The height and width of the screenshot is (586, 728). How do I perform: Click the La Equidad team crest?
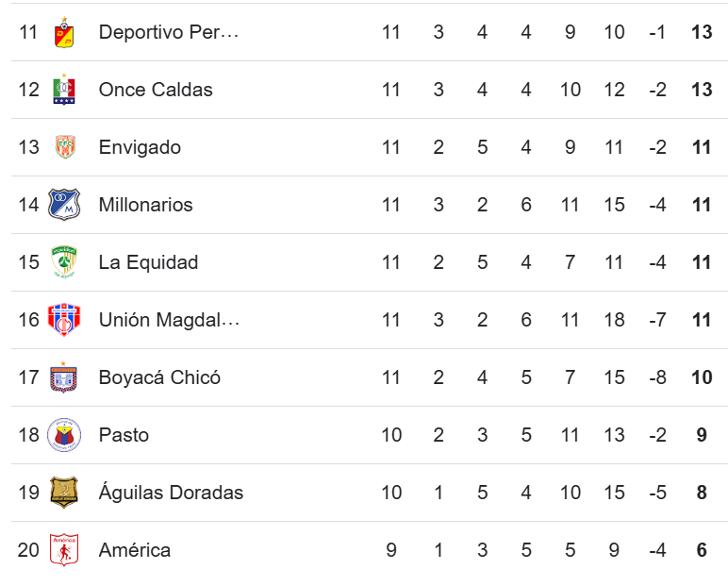tap(64, 262)
